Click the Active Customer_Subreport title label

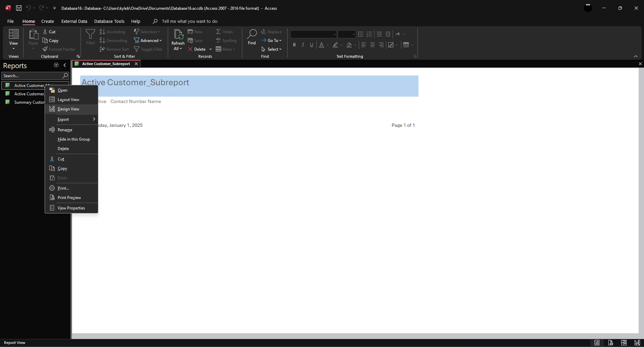click(x=135, y=83)
